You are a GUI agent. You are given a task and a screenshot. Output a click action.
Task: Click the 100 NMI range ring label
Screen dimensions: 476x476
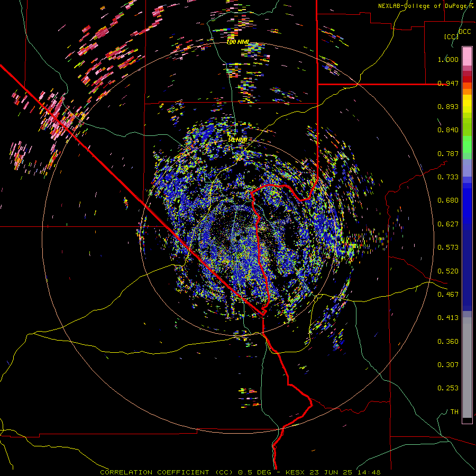(237, 42)
